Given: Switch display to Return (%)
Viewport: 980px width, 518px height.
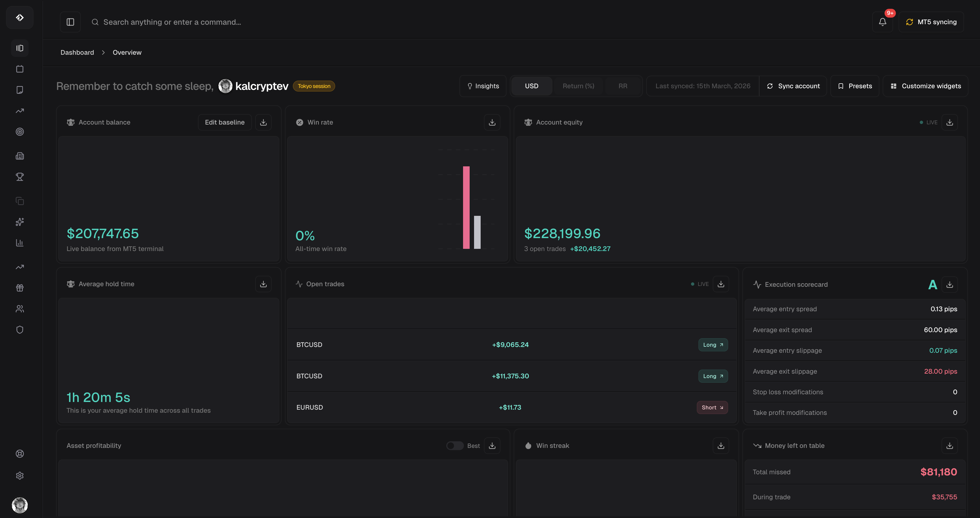Looking at the screenshot, I should coord(578,86).
